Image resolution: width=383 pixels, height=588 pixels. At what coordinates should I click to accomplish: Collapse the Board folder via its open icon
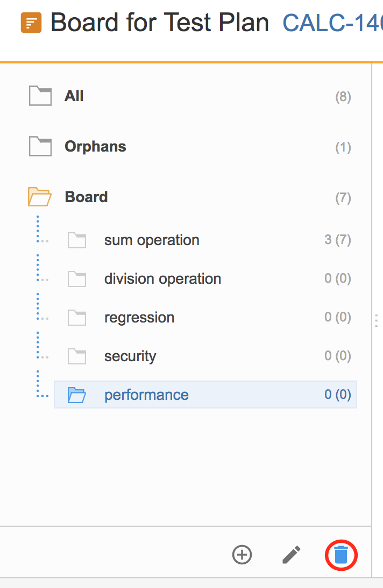pyautogui.click(x=39, y=197)
